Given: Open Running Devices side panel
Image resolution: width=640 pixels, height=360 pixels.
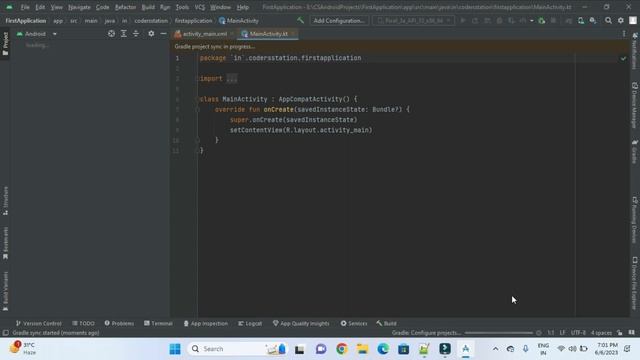Looking at the screenshot, I should (x=635, y=220).
